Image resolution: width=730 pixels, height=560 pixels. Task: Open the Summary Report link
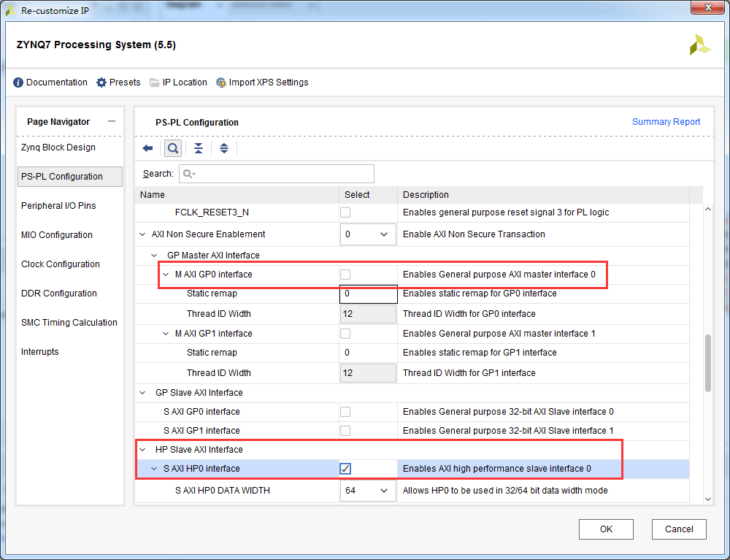click(666, 121)
